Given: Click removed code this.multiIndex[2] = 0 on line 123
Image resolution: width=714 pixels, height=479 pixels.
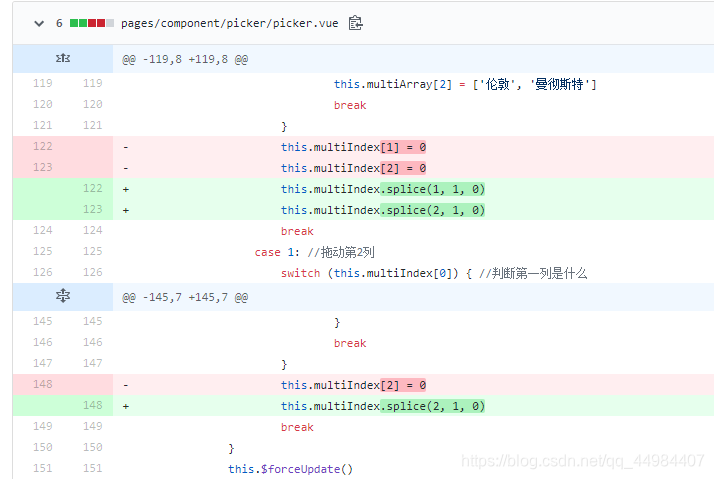Looking at the screenshot, I should (353, 168).
